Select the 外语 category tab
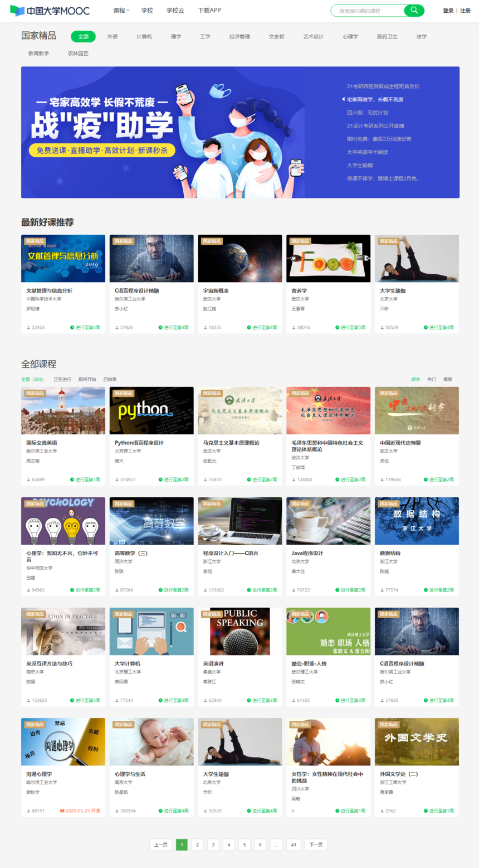The image size is (479, 868). tap(113, 37)
